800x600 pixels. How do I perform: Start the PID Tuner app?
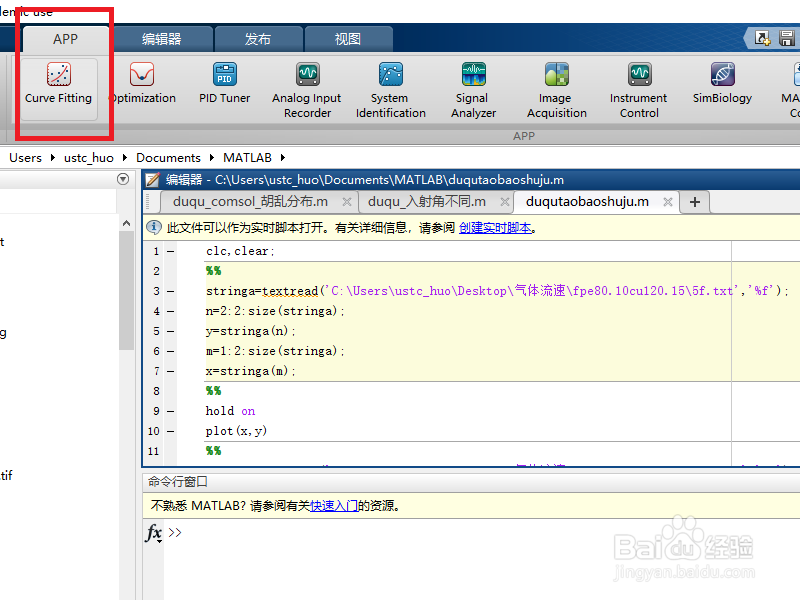(x=224, y=84)
